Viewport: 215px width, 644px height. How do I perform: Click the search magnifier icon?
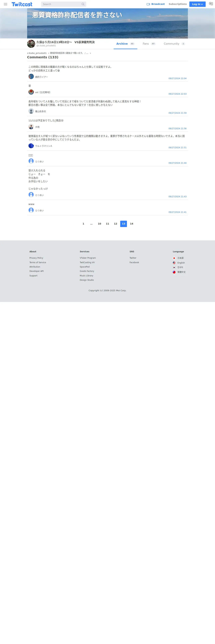coord(83,4)
